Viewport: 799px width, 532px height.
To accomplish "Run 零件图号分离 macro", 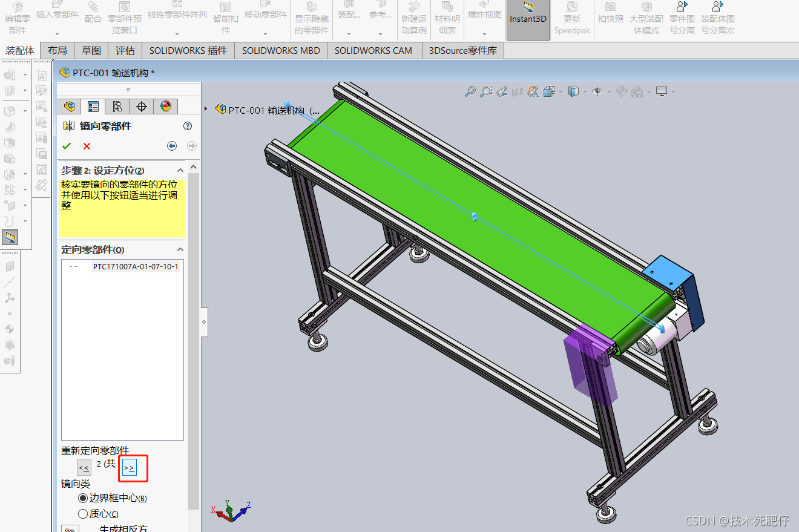I will point(682,19).
